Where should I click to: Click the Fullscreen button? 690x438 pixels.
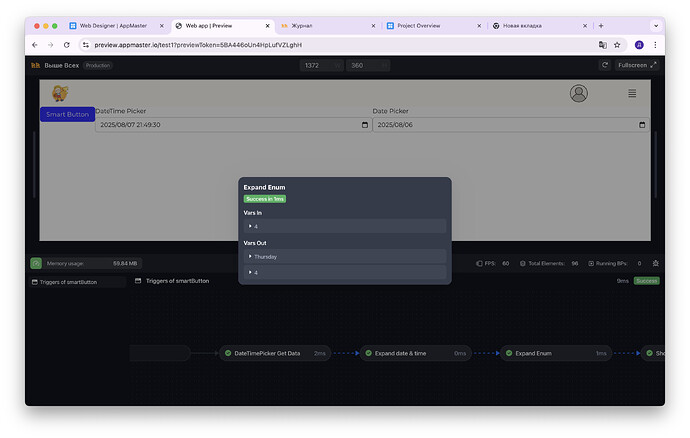tap(637, 65)
